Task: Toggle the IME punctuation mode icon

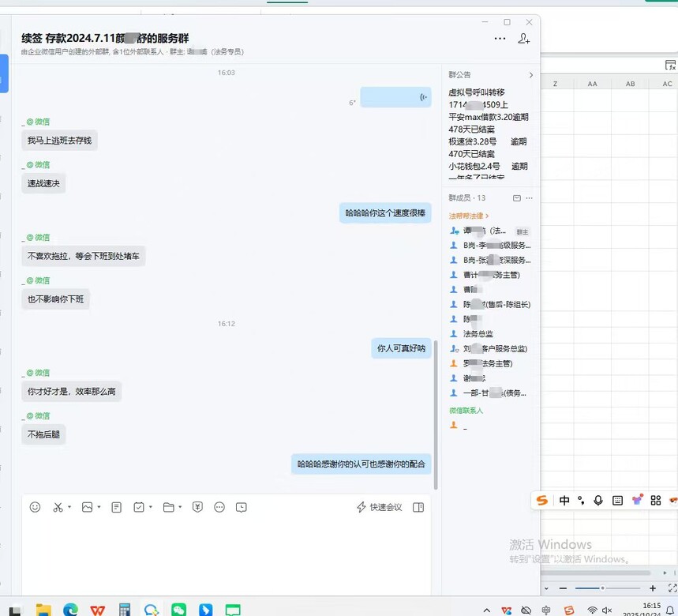Action: (x=581, y=501)
